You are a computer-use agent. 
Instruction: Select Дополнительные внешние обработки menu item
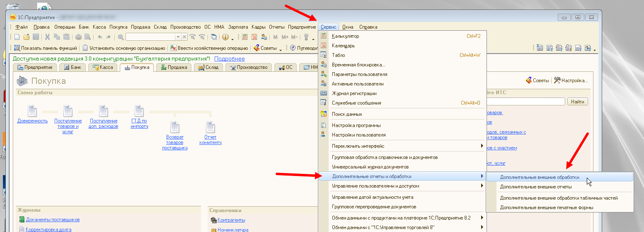click(560, 177)
